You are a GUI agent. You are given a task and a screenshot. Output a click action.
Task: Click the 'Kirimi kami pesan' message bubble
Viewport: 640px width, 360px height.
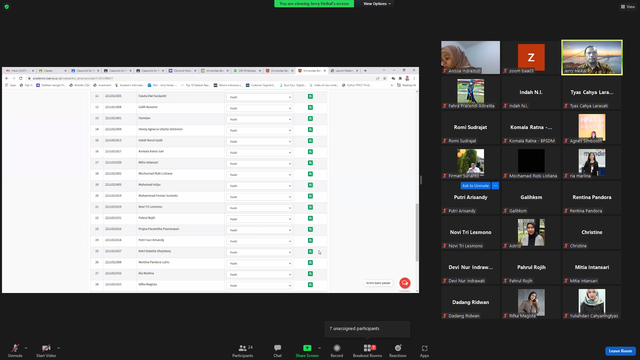click(378, 283)
